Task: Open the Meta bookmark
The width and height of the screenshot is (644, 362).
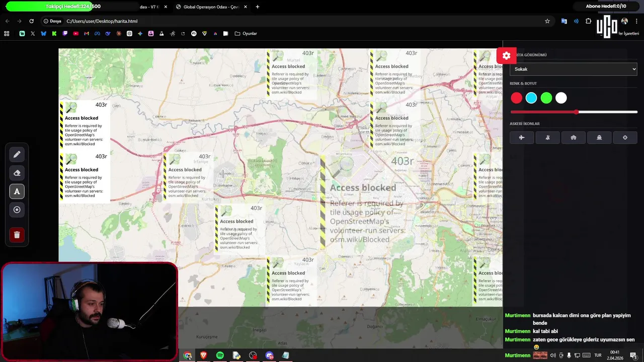Action: [97, 34]
